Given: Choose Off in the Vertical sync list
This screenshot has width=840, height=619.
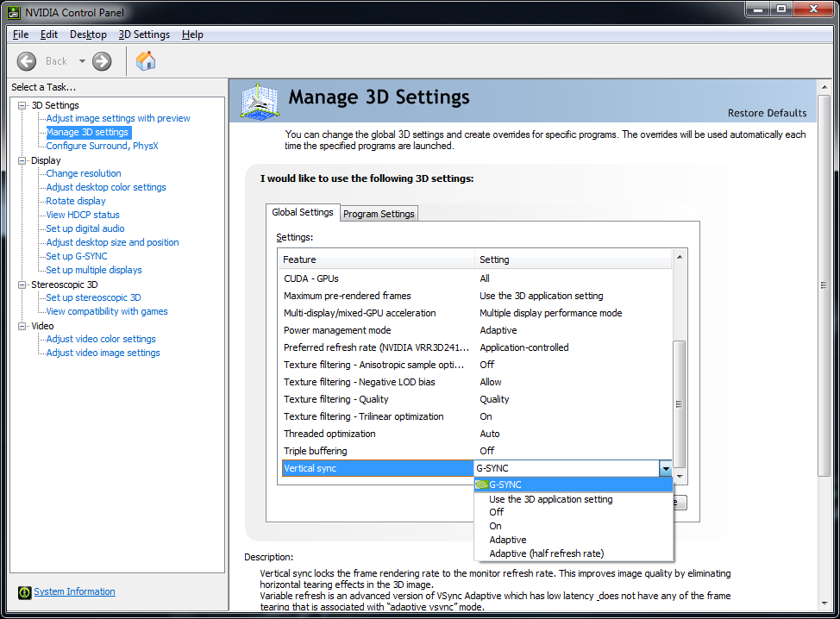Looking at the screenshot, I should point(496,512).
